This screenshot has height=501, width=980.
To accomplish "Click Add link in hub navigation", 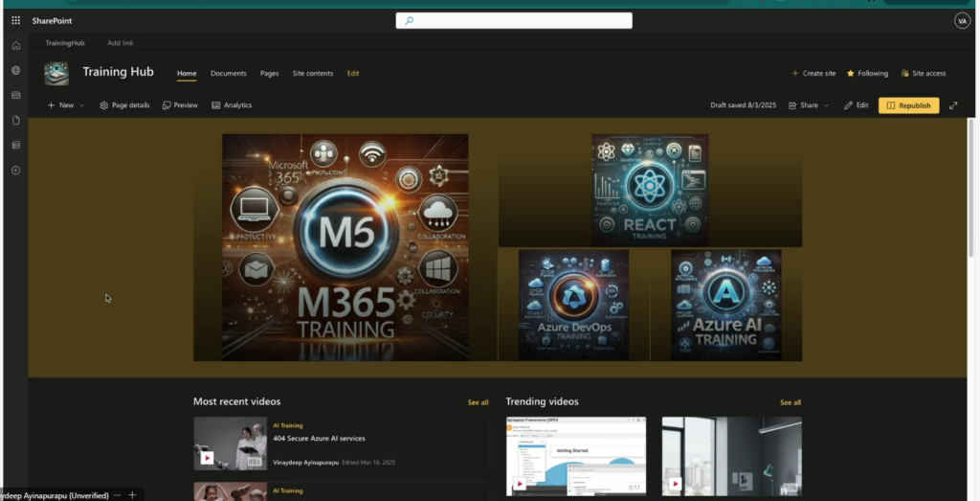I will 120,42.
